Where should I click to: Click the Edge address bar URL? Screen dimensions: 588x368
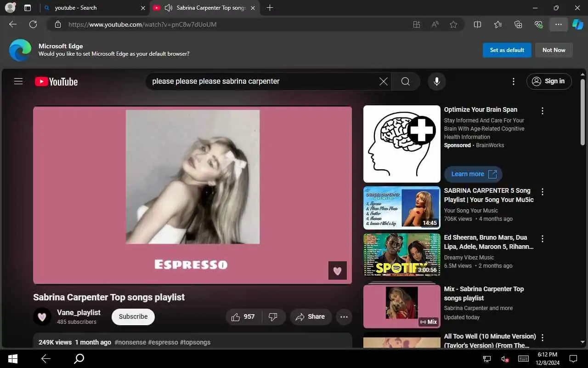pos(142,24)
